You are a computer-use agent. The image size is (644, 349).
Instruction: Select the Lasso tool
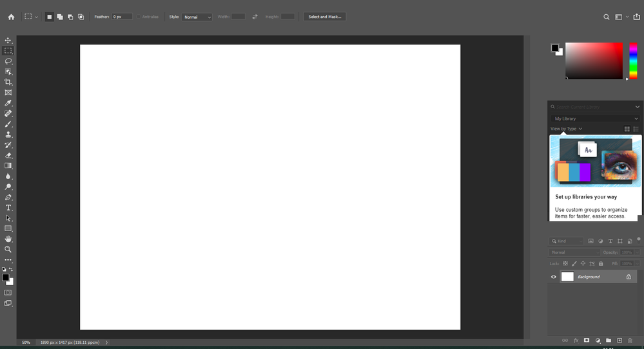8,61
